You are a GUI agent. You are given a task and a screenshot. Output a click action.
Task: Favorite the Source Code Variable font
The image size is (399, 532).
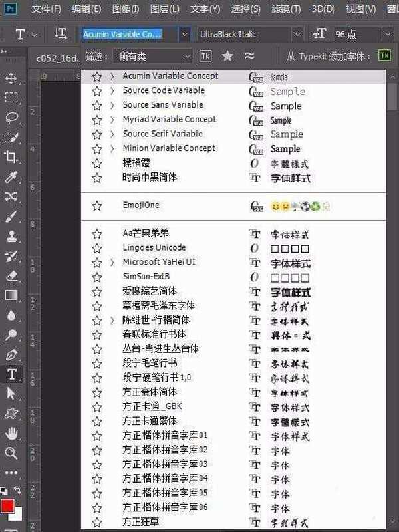tap(97, 91)
